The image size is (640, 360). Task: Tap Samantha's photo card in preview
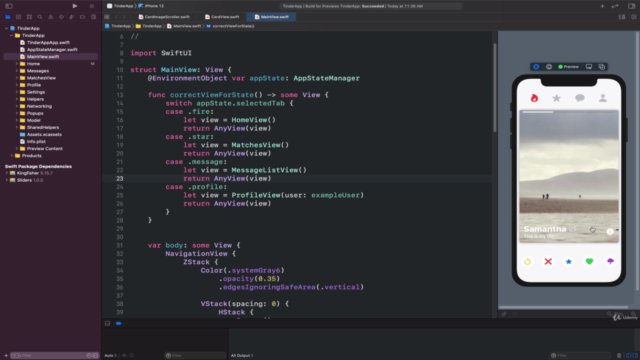tap(569, 176)
